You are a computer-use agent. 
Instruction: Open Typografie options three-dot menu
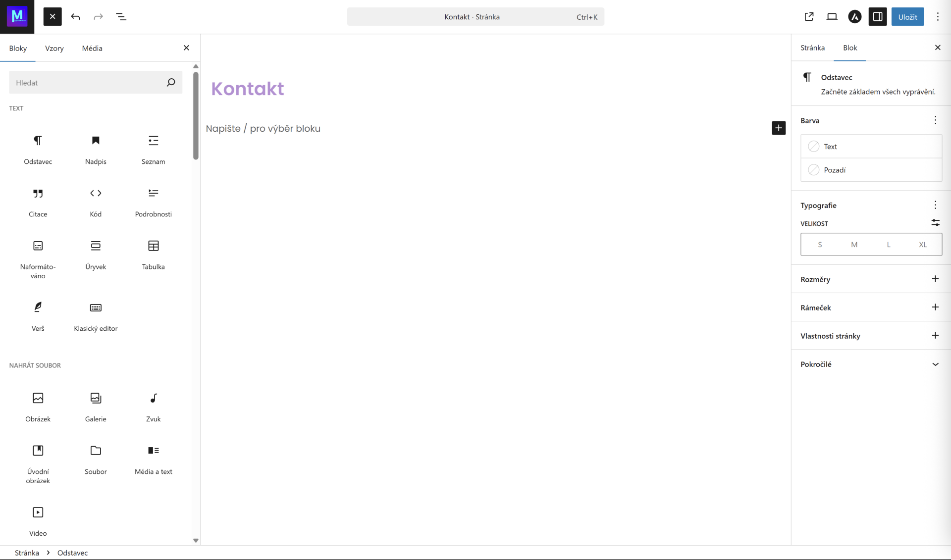pos(935,205)
